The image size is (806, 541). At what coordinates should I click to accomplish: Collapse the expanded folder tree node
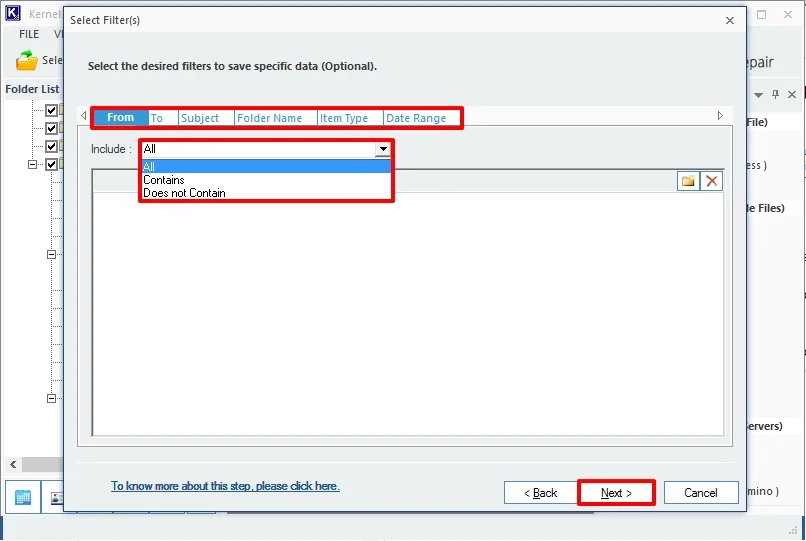tap(33, 164)
